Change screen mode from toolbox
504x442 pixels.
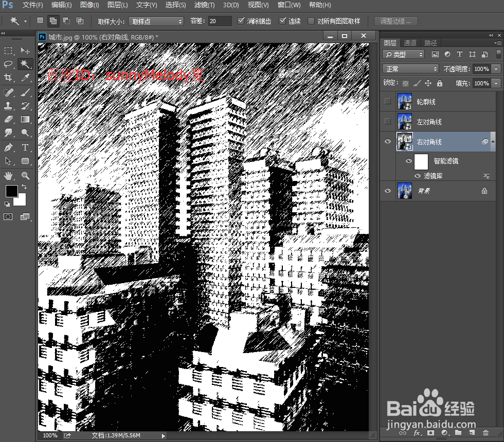click(25, 217)
